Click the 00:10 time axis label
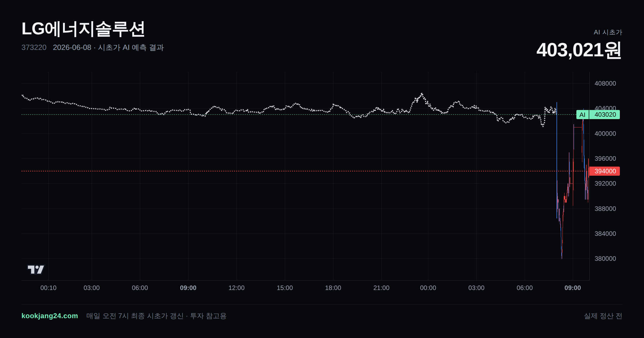 tap(48, 288)
